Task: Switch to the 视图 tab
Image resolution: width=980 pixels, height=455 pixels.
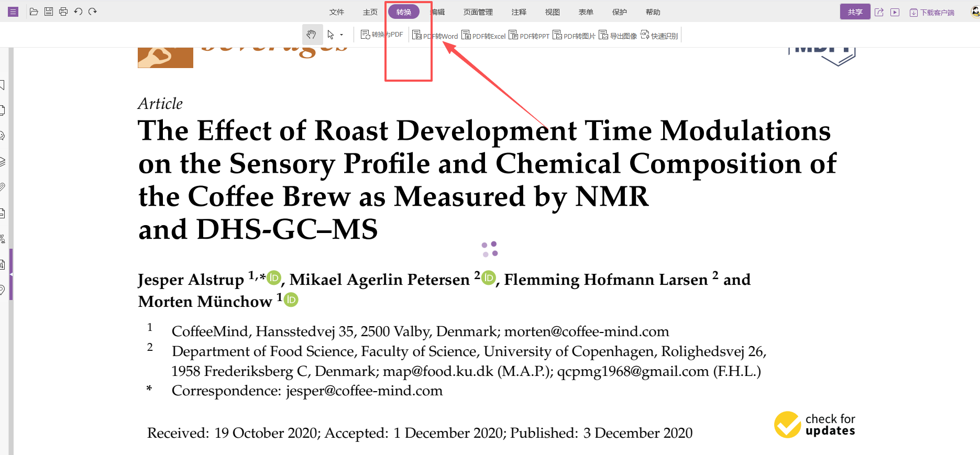Action: 553,12
